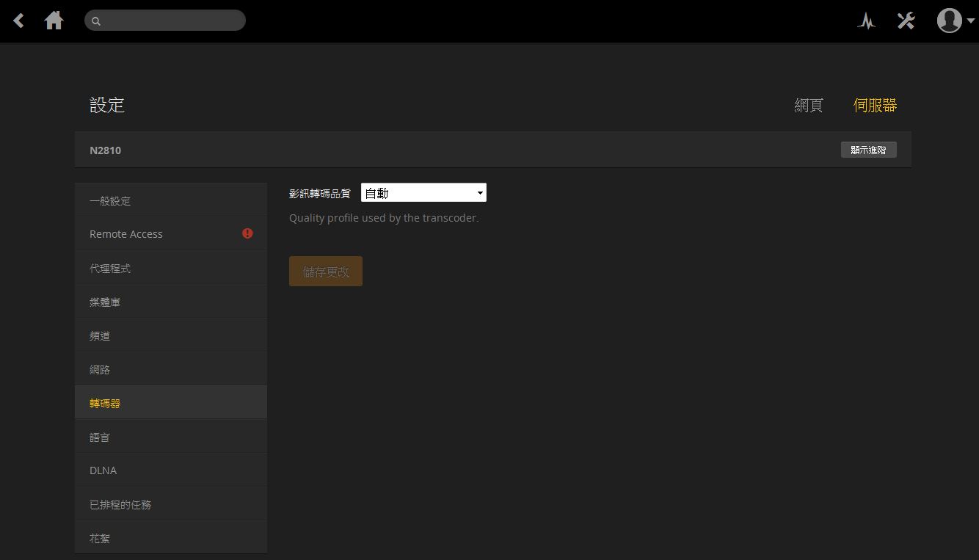Click the 儲存更改 button
Image resolution: width=979 pixels, height=560 pixels.
326,272
